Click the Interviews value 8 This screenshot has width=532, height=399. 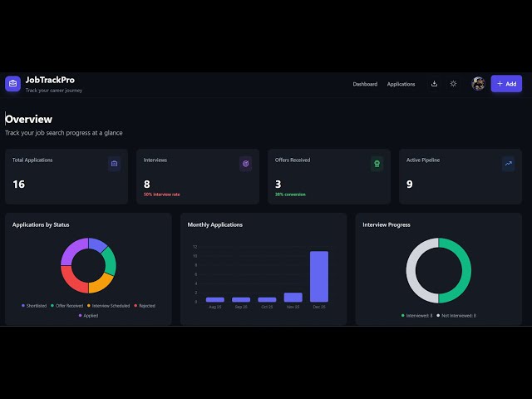point(146,185)
